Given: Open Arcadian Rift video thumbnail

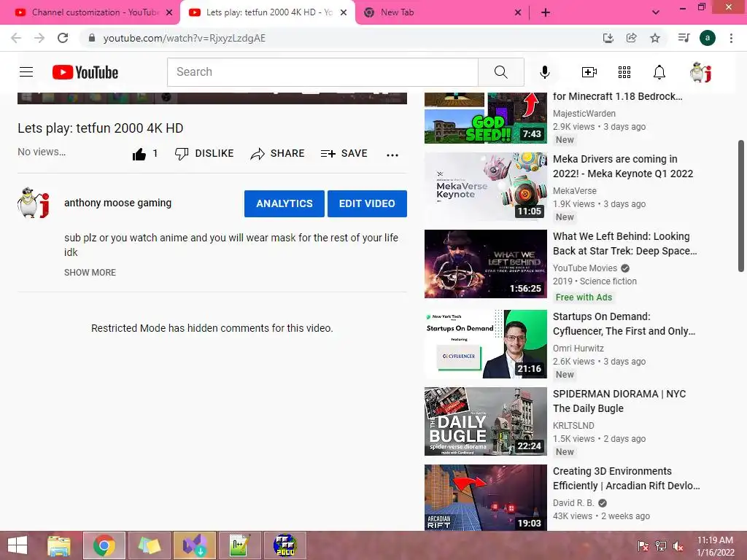Looking at the screenshot, I should pyautogui.click(x=485, y=497).
